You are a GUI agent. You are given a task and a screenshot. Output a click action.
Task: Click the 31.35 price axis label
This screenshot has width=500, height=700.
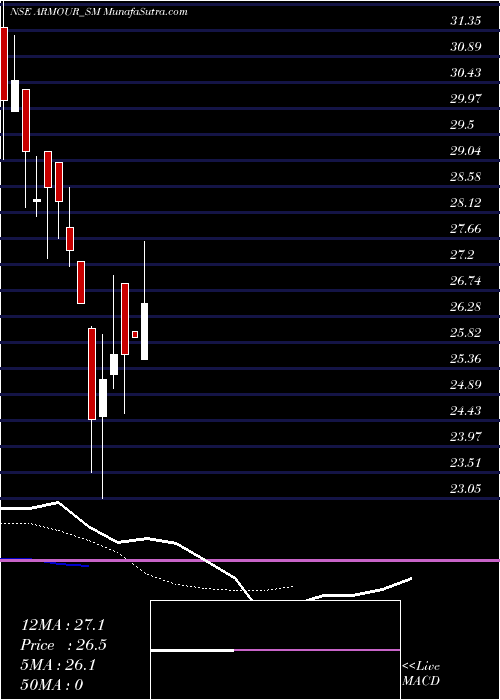click(466, 21)
